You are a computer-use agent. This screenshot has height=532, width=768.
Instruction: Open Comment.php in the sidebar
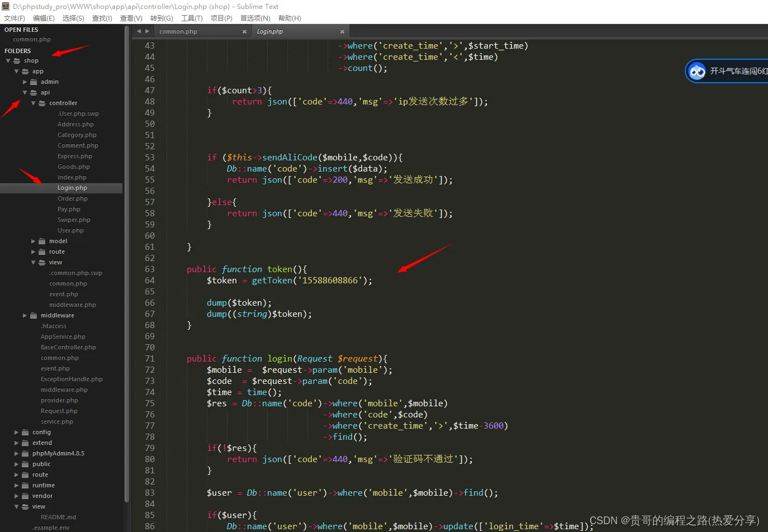pyautogui.click(x=78, y=145)
